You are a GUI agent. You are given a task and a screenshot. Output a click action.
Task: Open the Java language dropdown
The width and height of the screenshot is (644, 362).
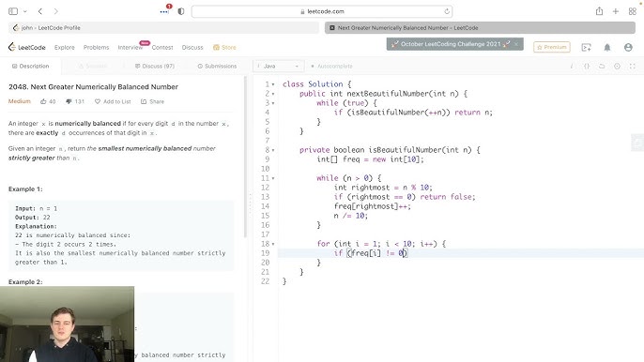[278, 66]
